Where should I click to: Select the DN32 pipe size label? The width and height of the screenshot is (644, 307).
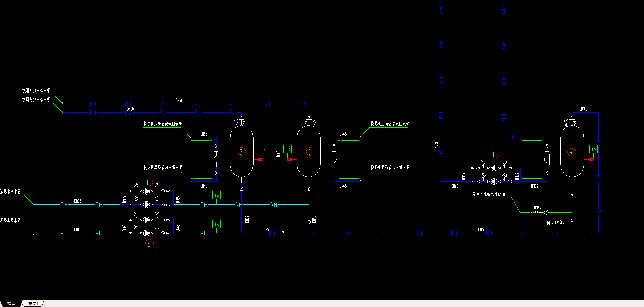coord(78,201)
